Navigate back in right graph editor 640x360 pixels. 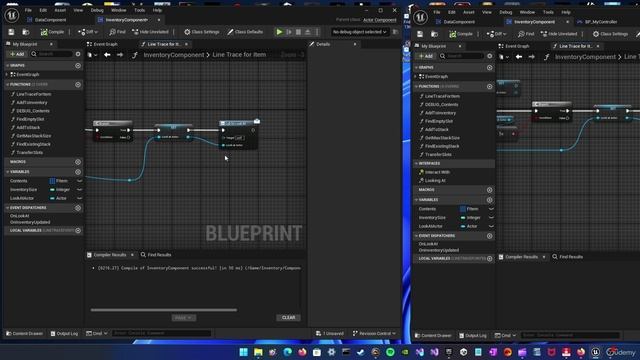(x=519, y=57)
